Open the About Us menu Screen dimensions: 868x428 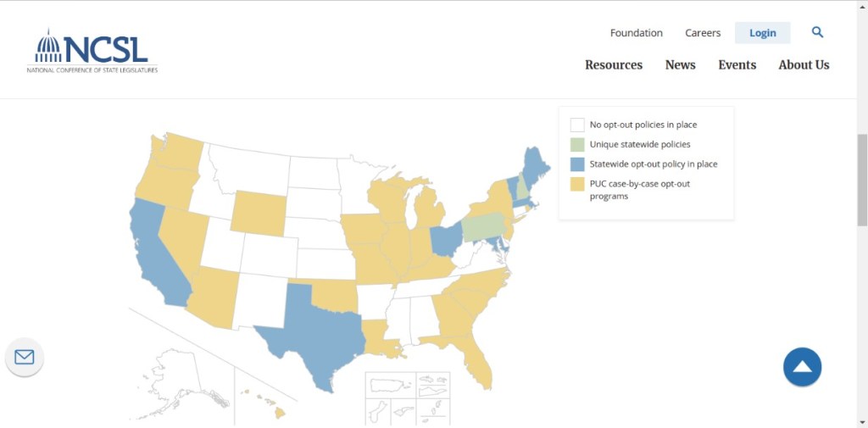click(804, 65)
